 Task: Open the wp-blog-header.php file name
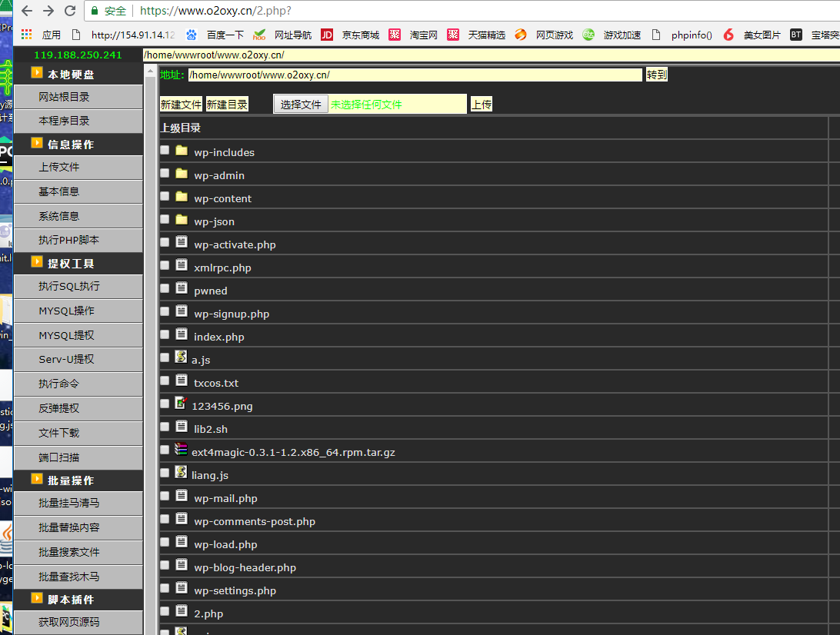click(245, 567)
